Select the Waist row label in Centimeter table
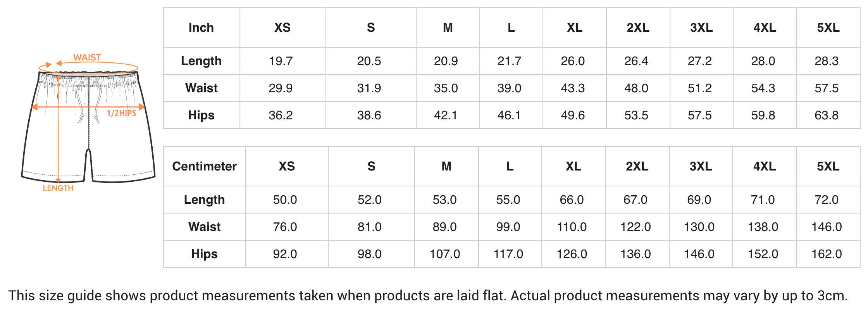The width and height of the screenshot is (868, 310). (x=204, y=227)
